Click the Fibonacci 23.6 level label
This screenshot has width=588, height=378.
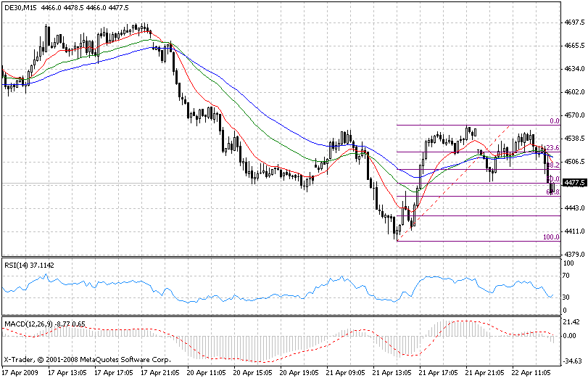coord(552,147)
